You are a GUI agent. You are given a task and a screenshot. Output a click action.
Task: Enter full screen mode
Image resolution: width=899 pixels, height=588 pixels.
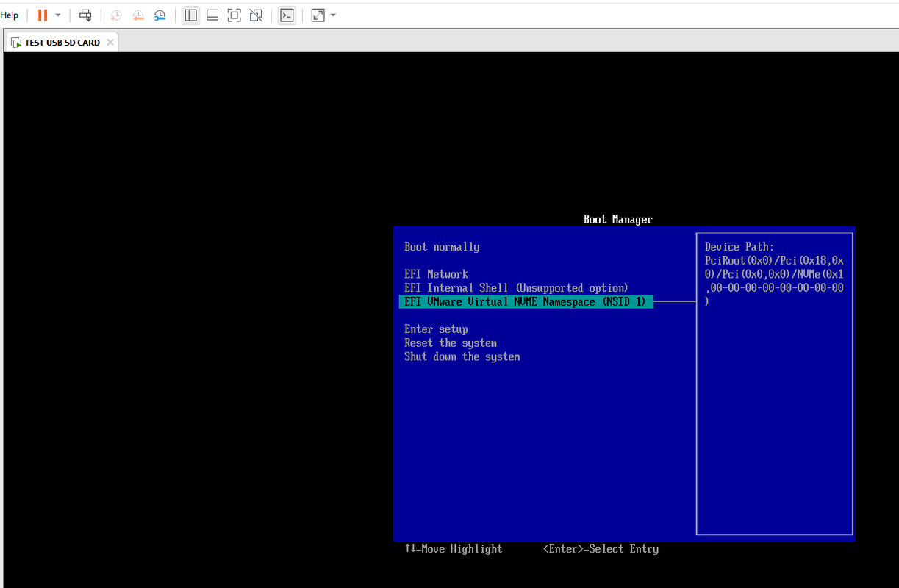coord(234,15)
